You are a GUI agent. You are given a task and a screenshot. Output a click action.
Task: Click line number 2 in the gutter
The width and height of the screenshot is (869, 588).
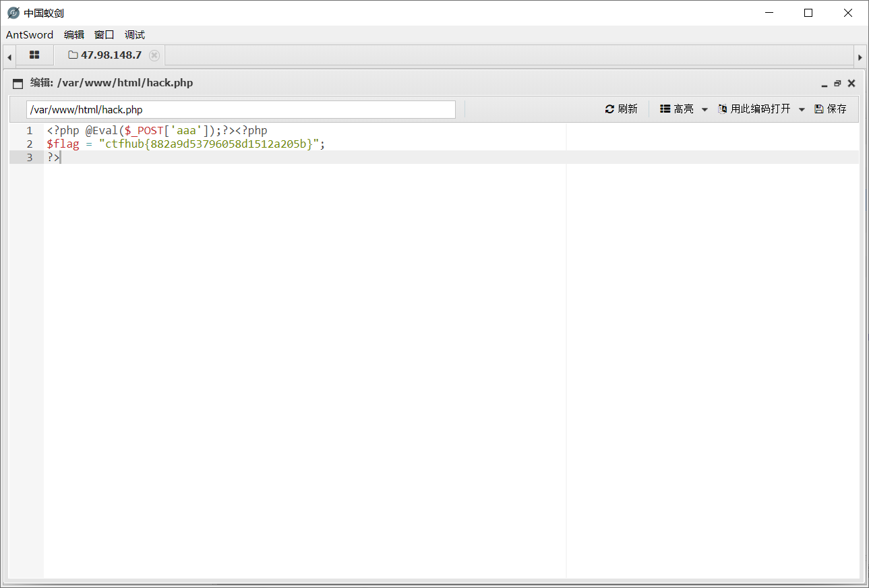point(29,144)
